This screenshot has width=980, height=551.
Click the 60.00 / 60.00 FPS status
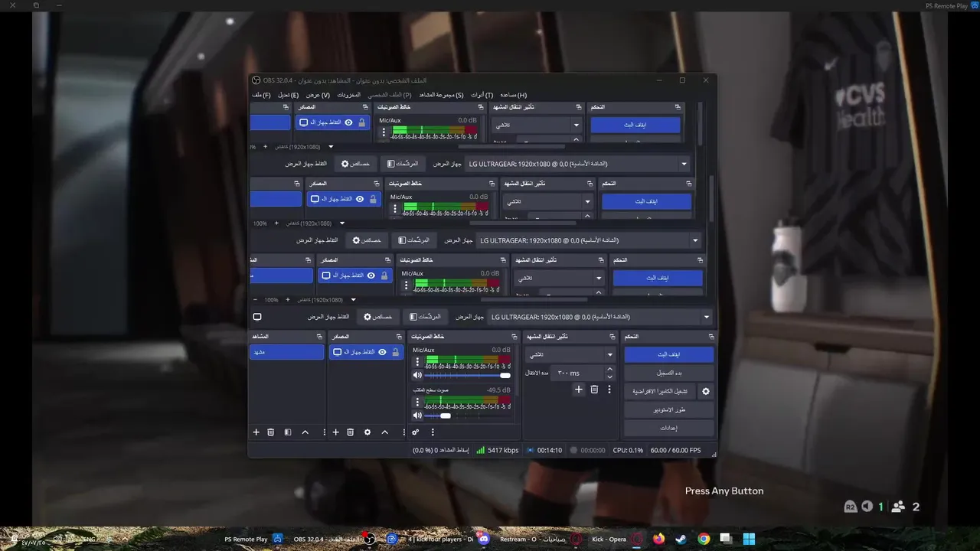click(675, 451)
